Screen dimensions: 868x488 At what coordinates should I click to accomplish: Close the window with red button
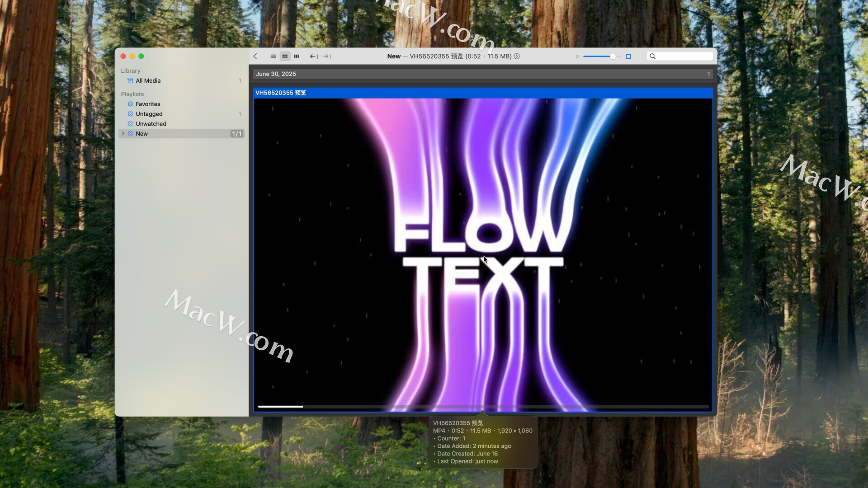[x=123, y=56]
